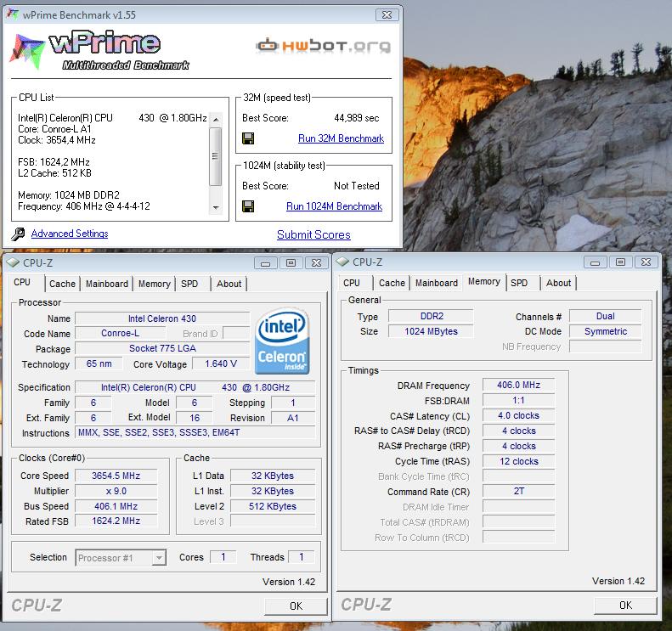The height and width of the screenshot is (631, 672).
Task: Click the Command Rate 2T value
Action: click(518, 492)
